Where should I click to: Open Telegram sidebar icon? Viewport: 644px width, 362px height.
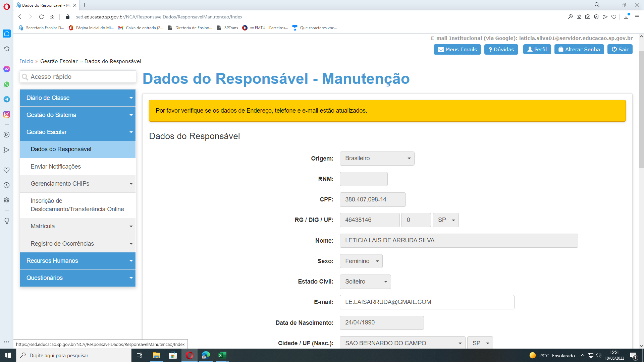(x=7, y=99)
